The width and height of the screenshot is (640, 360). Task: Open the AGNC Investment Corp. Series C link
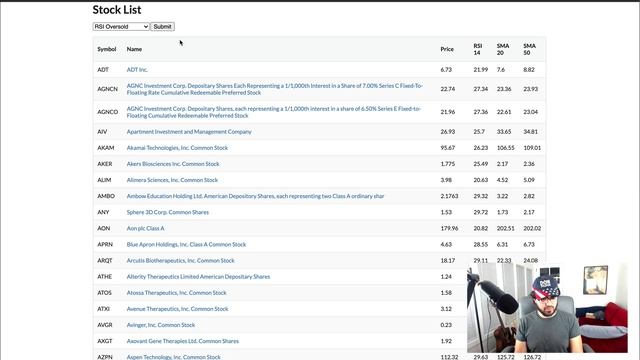tap(275, 89)
